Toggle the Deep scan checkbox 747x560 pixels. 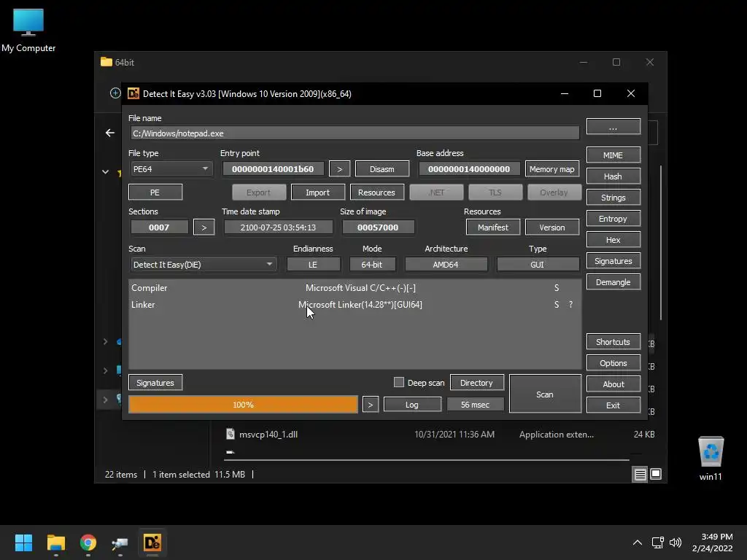[x=399, y=382]
